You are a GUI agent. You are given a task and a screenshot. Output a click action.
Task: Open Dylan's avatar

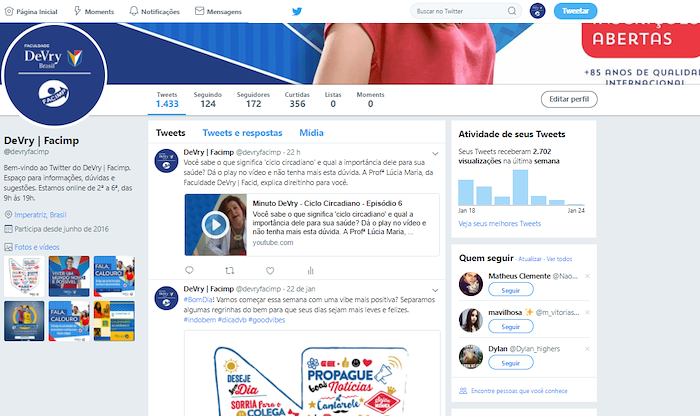(471, 357)
